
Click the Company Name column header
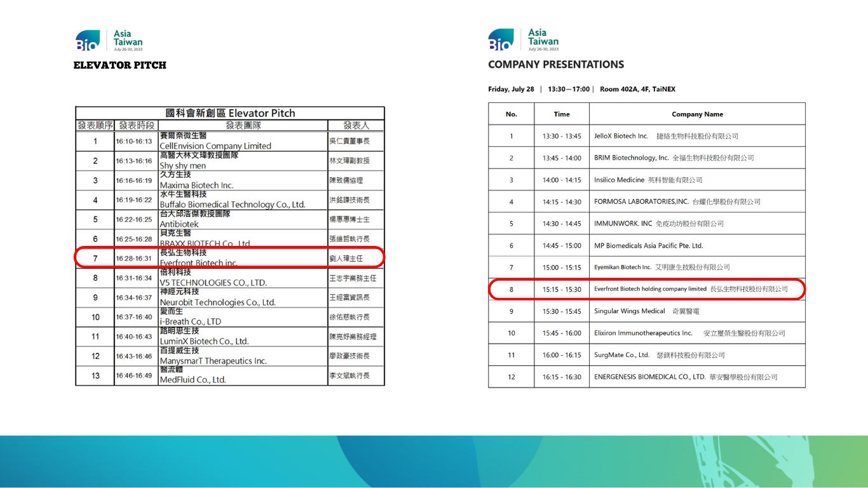click(x=697, y=114)
